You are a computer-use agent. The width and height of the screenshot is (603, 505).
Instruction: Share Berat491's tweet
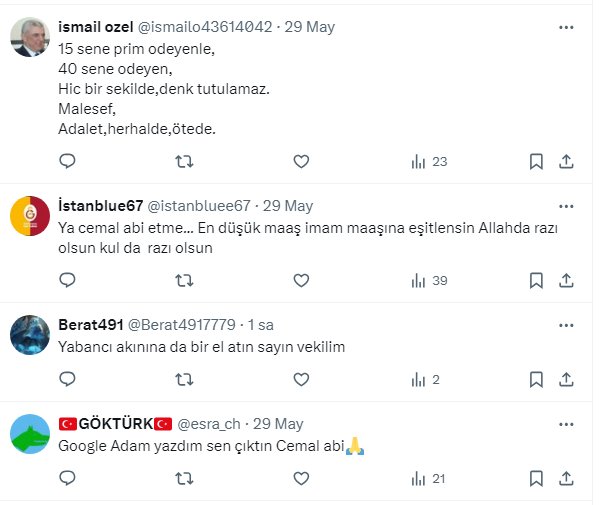565,379
